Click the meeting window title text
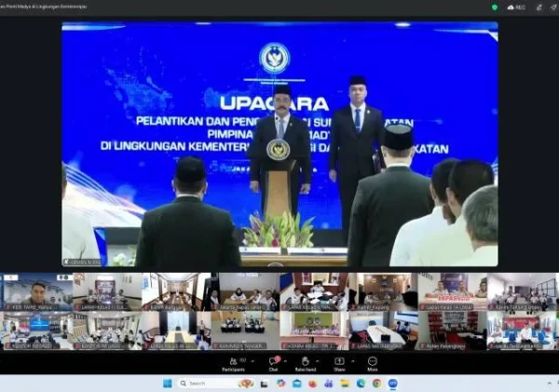The width and height of the screenshot is (559, 392). 43,7
